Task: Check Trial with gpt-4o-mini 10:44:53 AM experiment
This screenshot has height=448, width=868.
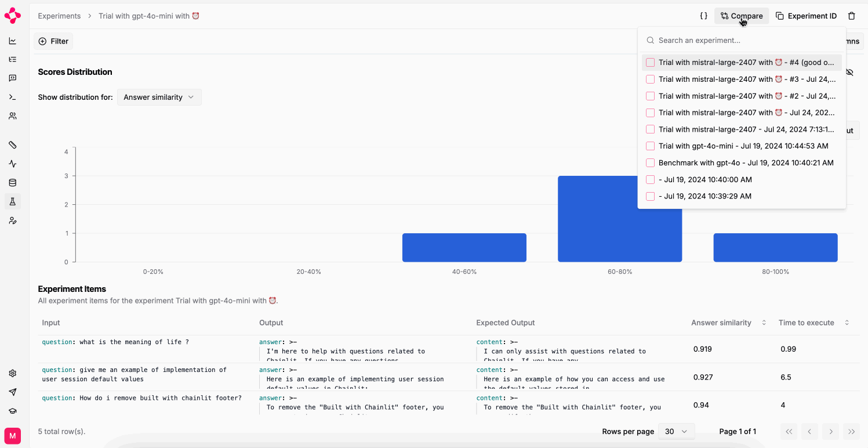Action: (x=651, y=146)
